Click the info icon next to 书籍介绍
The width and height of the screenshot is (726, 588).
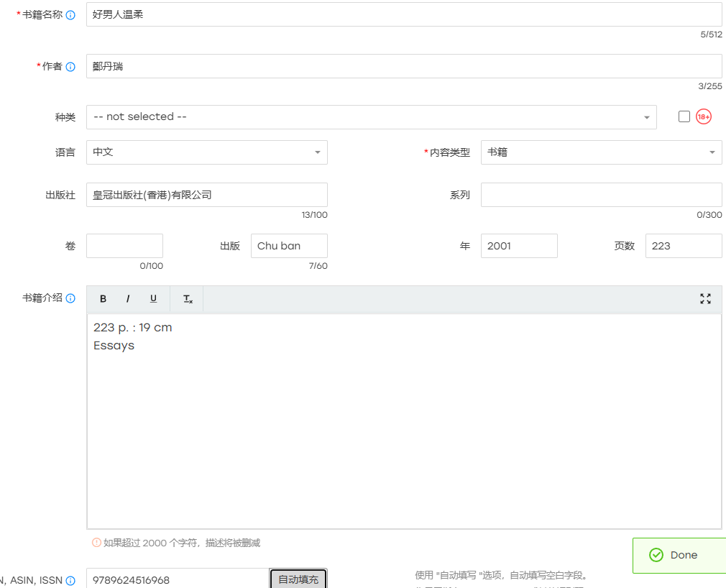click(70, 298)
